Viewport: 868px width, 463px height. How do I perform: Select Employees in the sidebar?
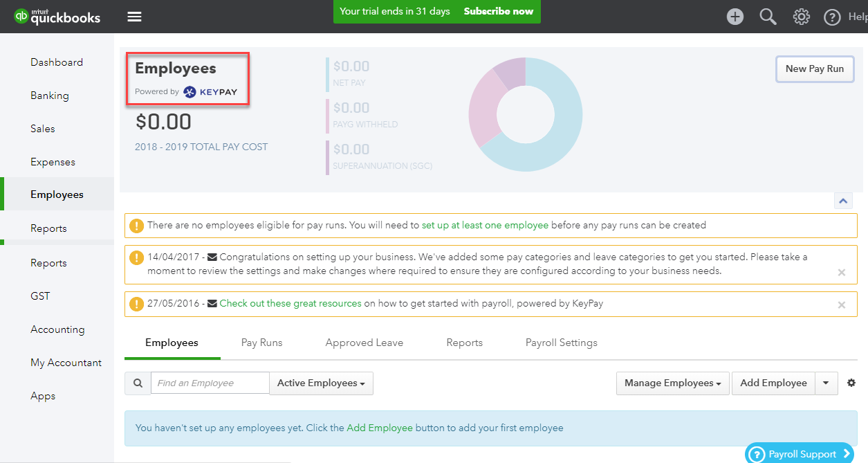click(57, 194)
